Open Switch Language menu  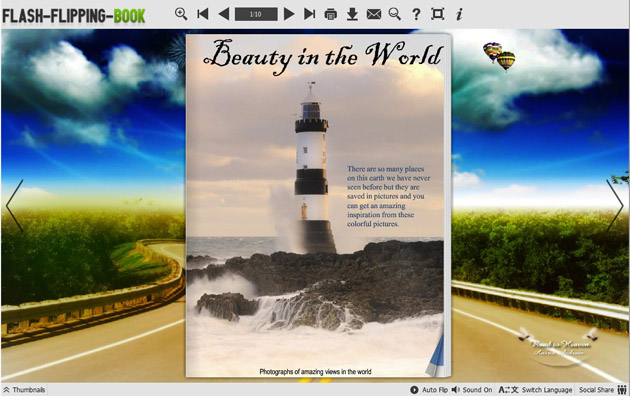tap(535, 390)
